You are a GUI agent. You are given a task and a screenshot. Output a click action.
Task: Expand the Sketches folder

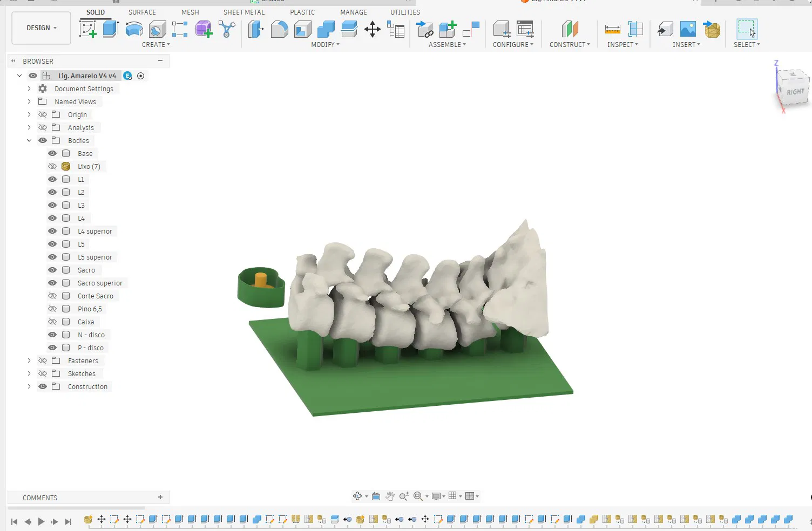[29, 373]
